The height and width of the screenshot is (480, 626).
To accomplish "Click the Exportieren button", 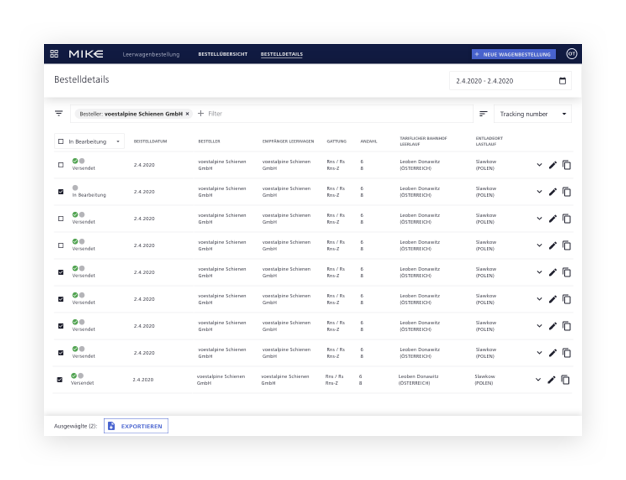I will [136, 426].
